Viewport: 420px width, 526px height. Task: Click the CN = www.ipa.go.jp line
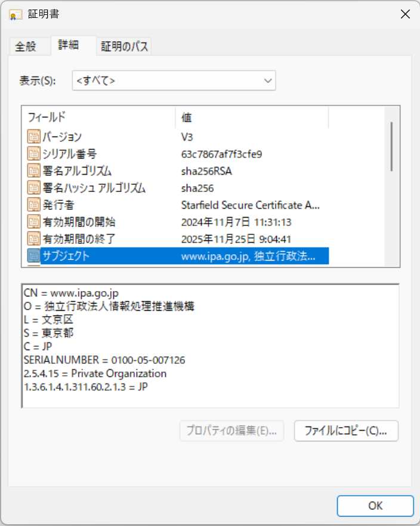(71, 293)
